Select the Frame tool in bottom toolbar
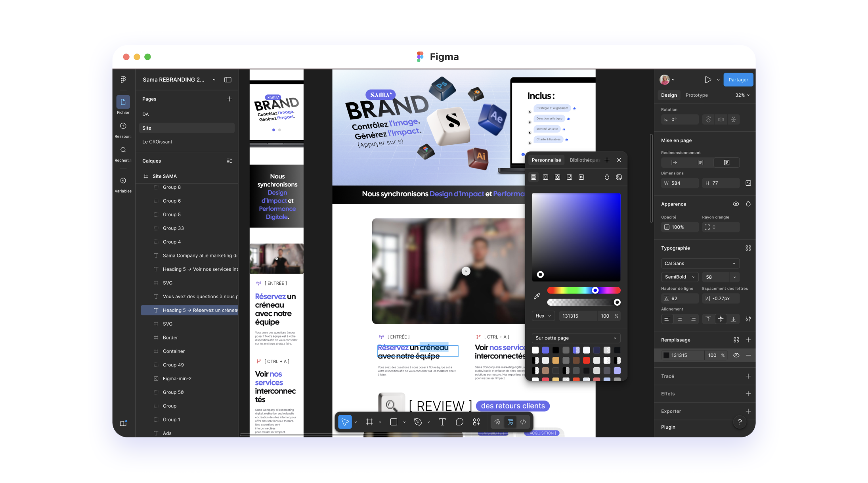The width and height of the screenshot is (868, 483). [369, 422]
